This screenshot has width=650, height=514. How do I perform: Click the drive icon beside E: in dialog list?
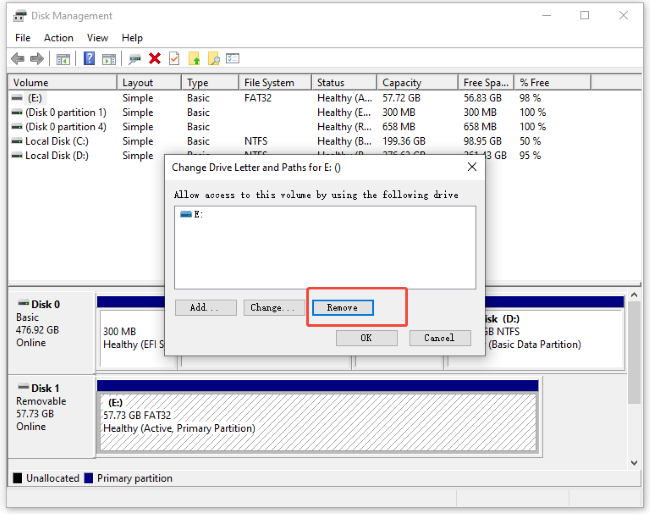[x=186, y=214]
